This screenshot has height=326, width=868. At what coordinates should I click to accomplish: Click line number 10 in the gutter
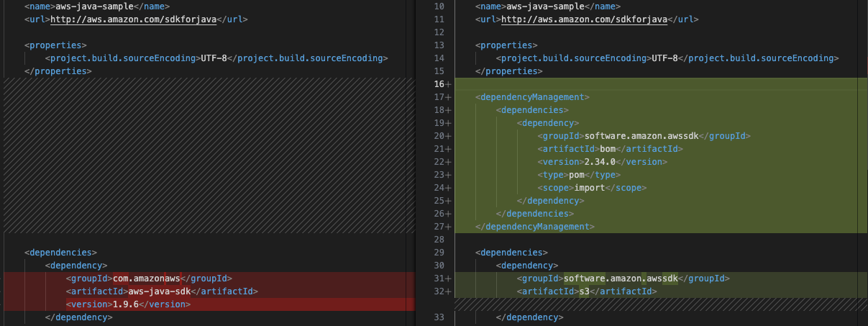[x=439, y=6]
